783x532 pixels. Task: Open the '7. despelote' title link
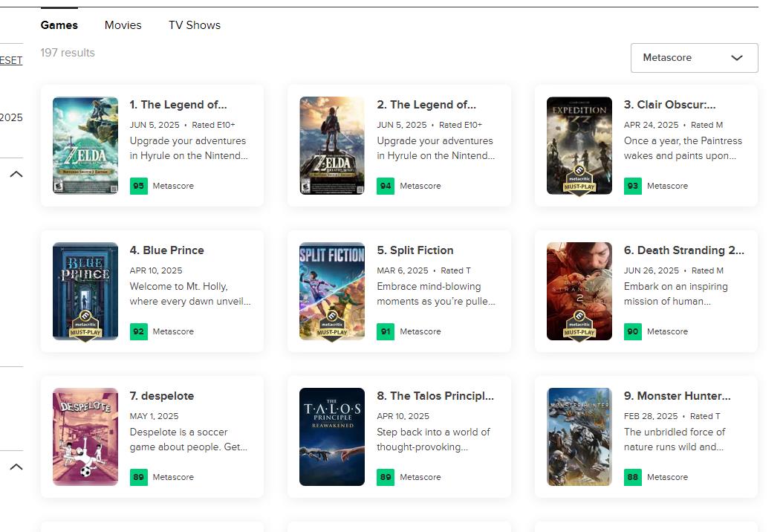[x=161, y=396]
